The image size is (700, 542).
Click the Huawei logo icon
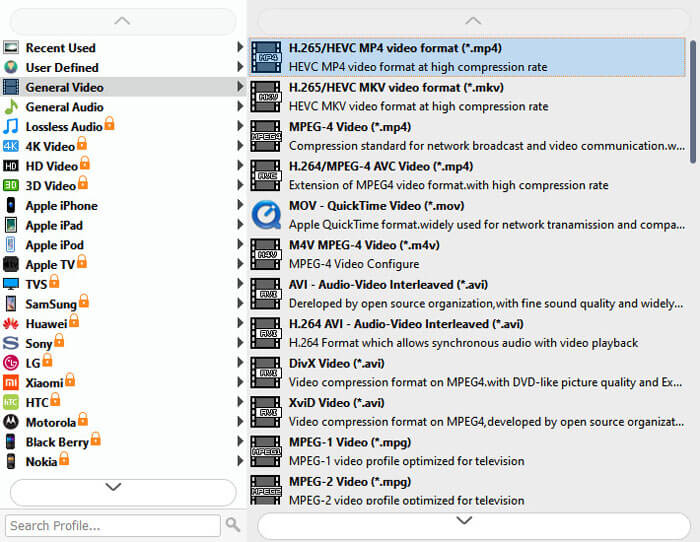11,324
